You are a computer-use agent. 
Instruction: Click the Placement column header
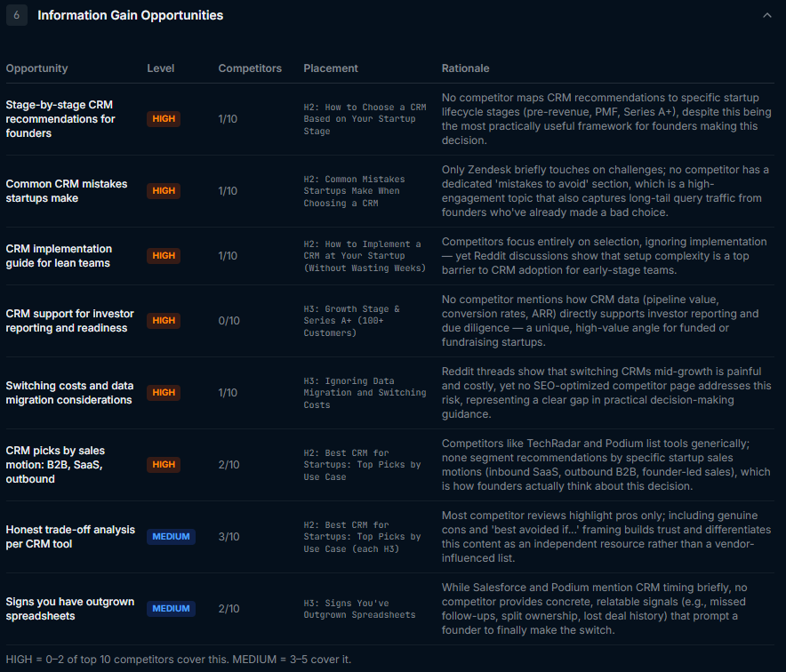(331, 68)
